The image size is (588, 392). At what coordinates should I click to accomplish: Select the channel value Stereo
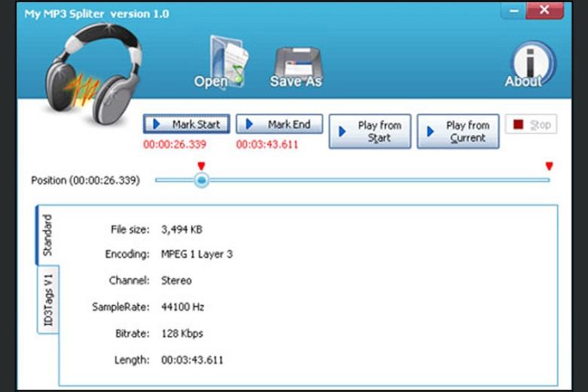[176, 280]
